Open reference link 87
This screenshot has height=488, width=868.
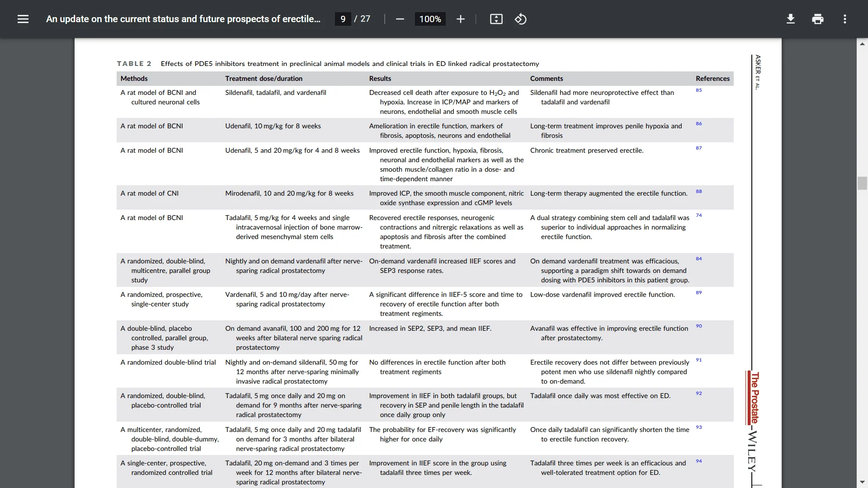(698, 148)
